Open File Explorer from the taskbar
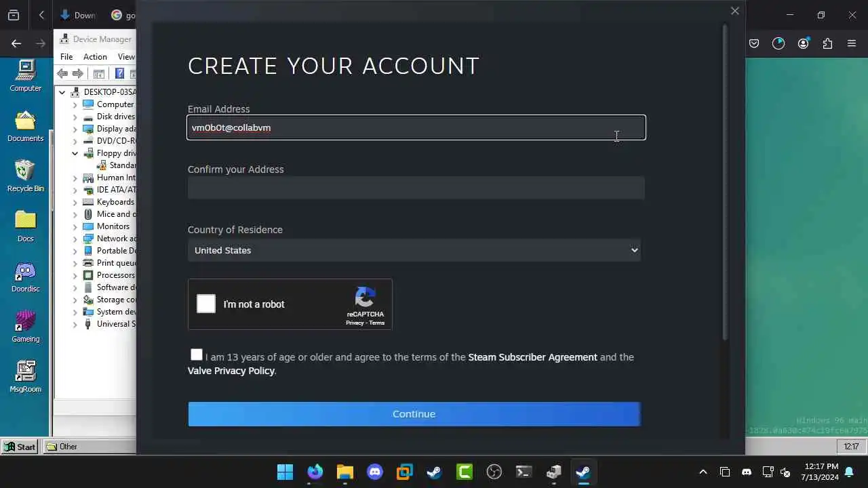This screenshot has width=868, height=488. pyautogui.click(x=345, y=472)
